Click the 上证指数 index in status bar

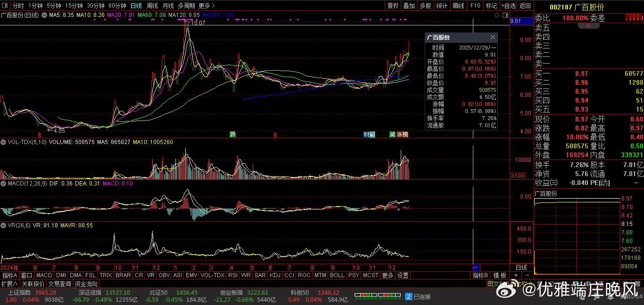click(x=19, y=293)
